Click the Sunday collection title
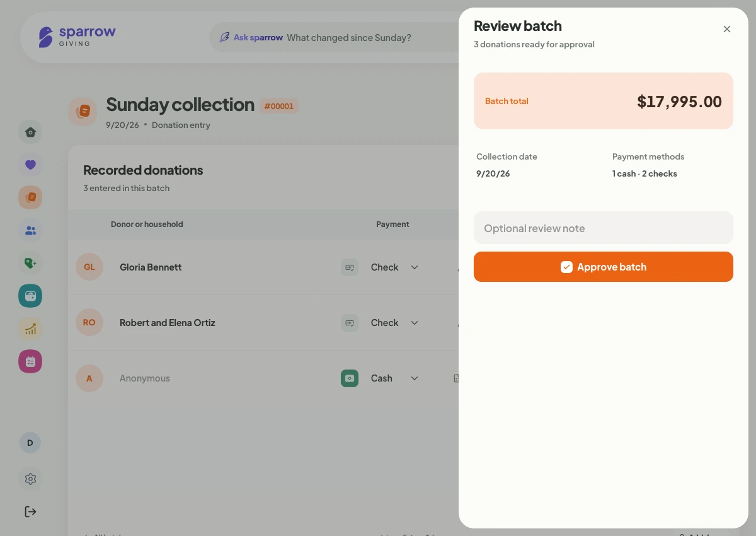The image size is (756, 536). pos(180,105)
